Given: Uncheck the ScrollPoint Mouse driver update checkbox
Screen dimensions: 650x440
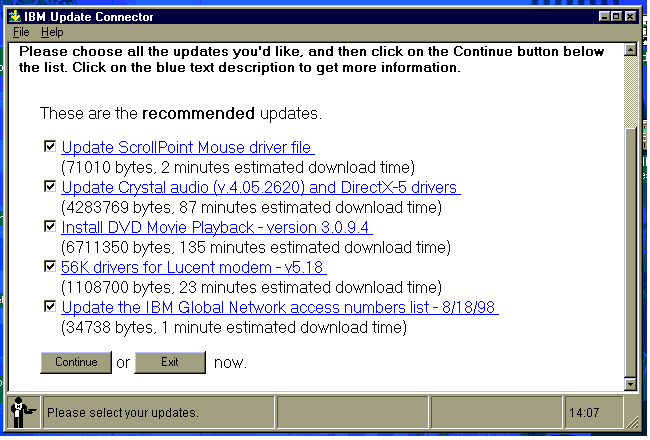Looking at the screenshot, I should pyautogui.click(x=50, y=147).
